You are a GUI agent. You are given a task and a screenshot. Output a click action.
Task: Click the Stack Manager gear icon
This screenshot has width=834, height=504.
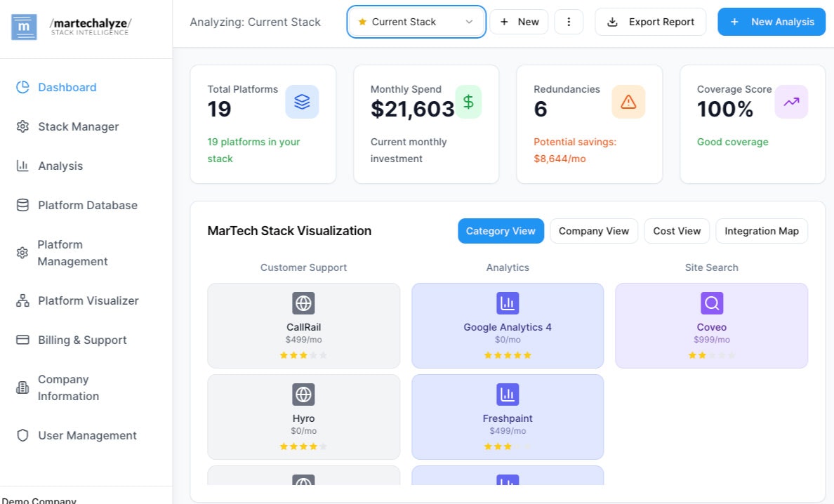(22, 126)
